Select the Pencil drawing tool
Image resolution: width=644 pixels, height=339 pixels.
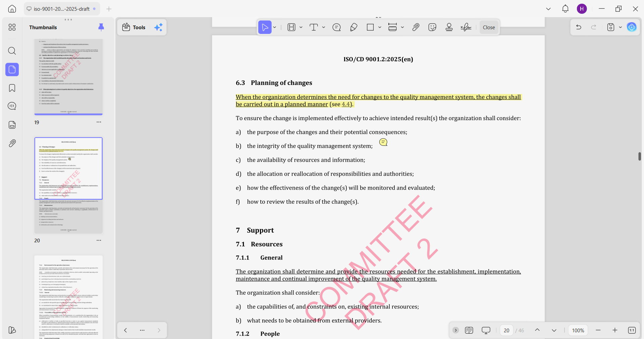(x=354, y=27)
